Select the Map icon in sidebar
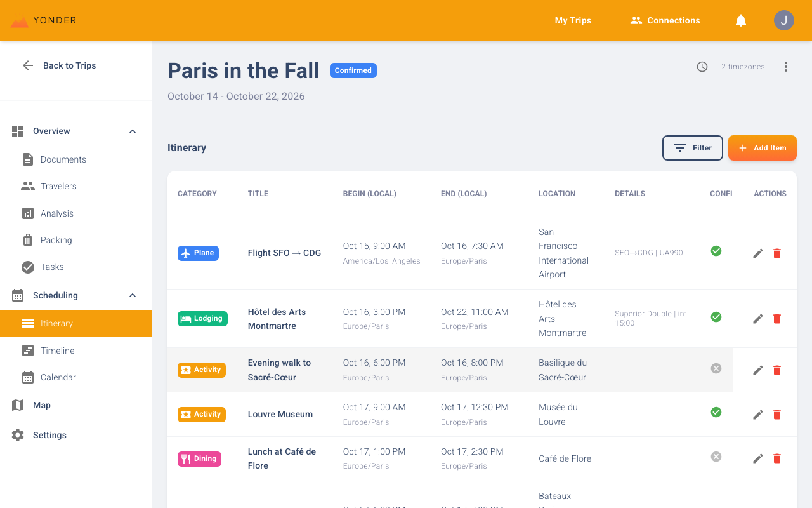 pos(17,405)
